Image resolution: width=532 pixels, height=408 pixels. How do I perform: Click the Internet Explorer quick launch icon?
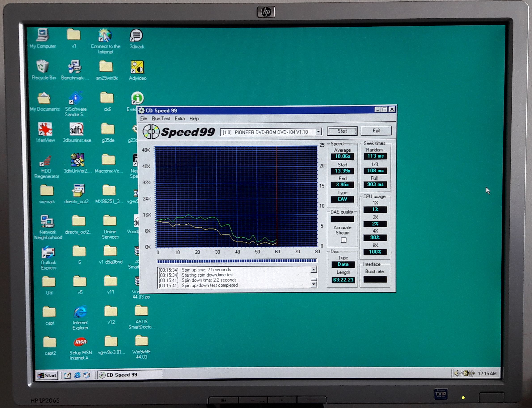(77, 375)
